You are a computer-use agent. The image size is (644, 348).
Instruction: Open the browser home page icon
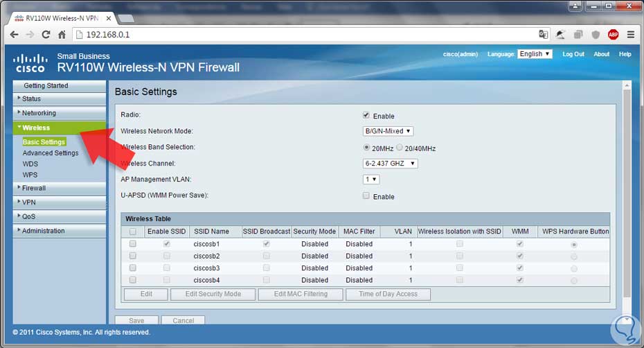(62, 35)
